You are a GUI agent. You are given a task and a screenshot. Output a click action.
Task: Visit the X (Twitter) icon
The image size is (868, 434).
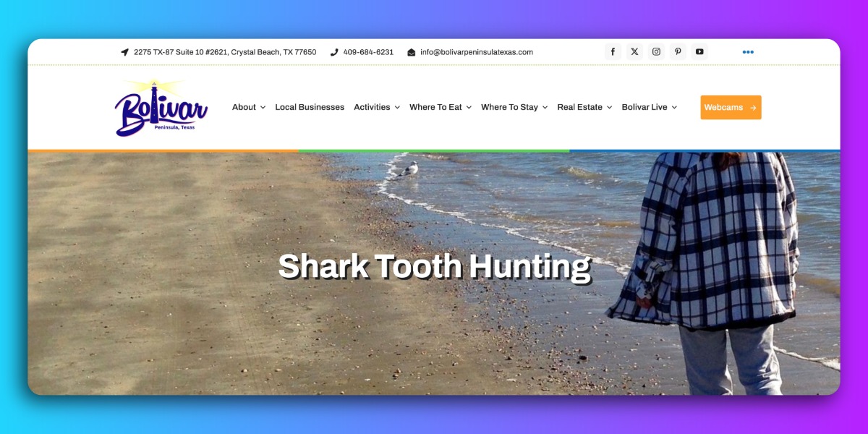click(x=634, y=51)
